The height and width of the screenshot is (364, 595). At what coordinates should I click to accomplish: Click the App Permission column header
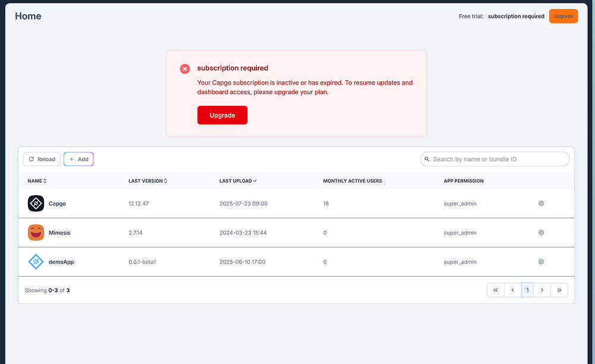[x=464, y=181]
